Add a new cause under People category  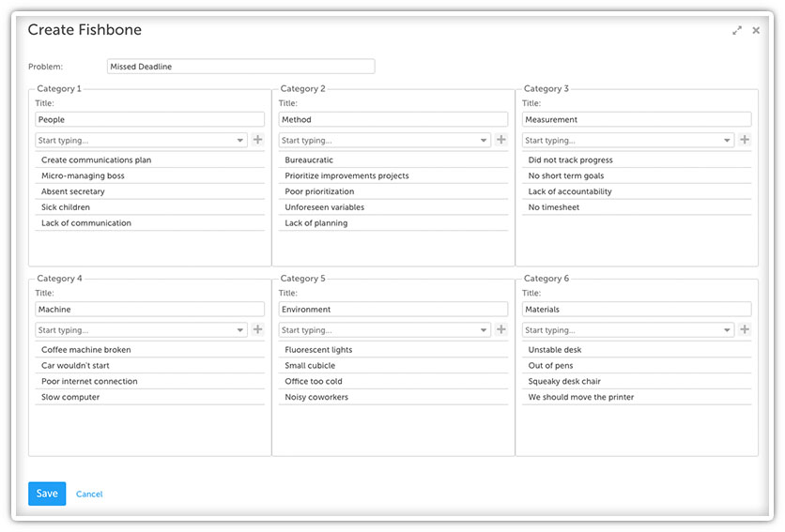tap(258, 140)
